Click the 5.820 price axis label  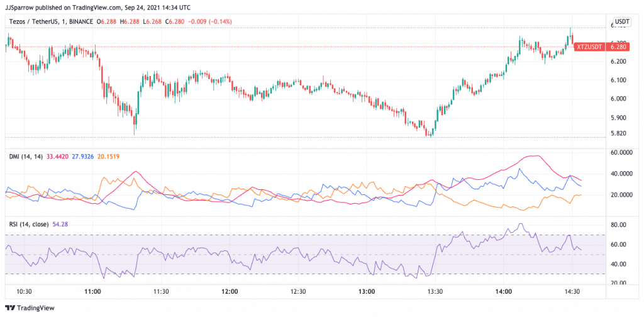(619, 133)
